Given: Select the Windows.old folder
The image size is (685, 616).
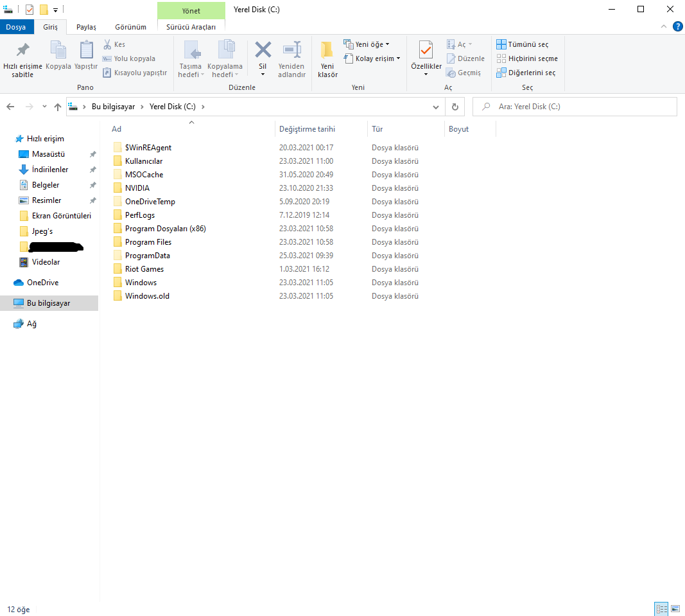Looking at the screenshot, I should pyautogui.click(x=147, y=296).
